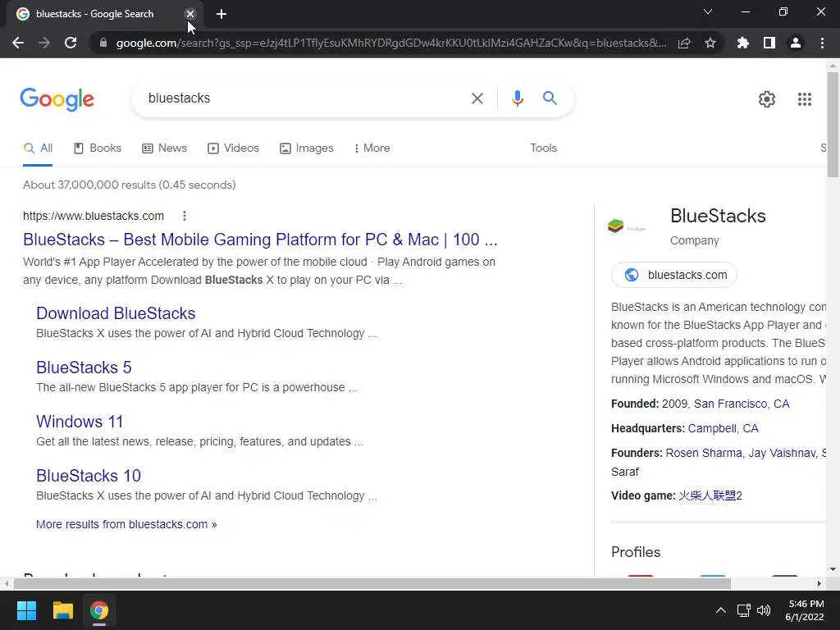Open Chrome extensions puzzle icon
Viewport: 840px width, 630px height.
coord(743,43)
